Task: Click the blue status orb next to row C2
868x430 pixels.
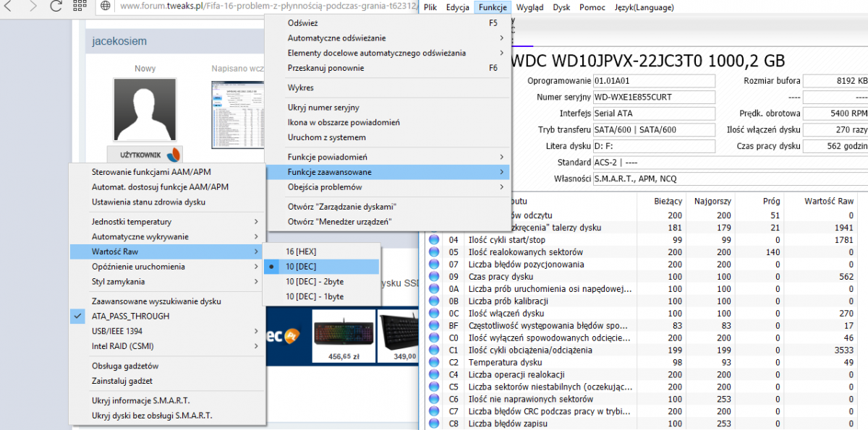Action: click(434, 362)
